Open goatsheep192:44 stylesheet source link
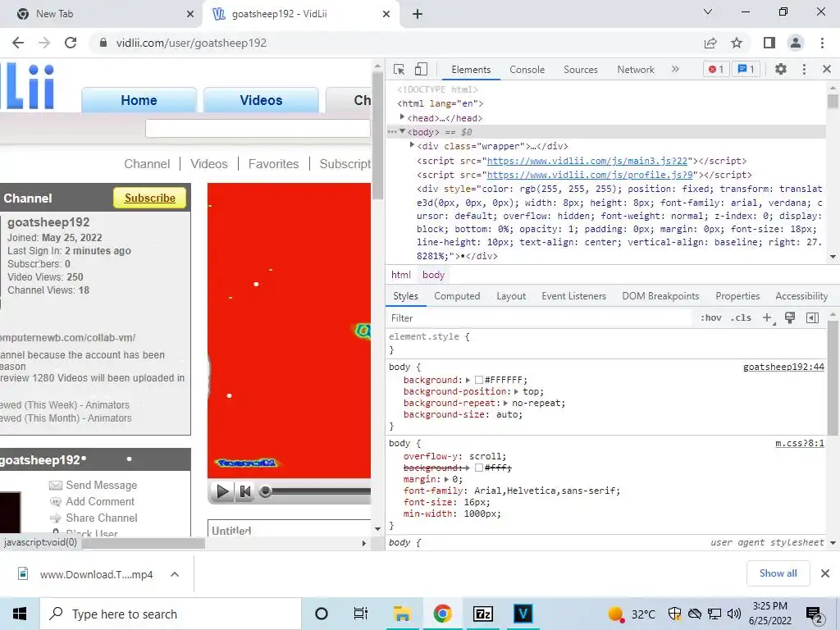Screen dimensions: 840x630 (x=783, y=367)
